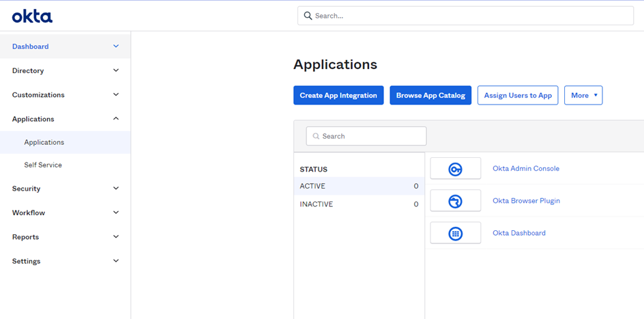
Task: Expand the Reports section chevron
Action: (116, 236)
